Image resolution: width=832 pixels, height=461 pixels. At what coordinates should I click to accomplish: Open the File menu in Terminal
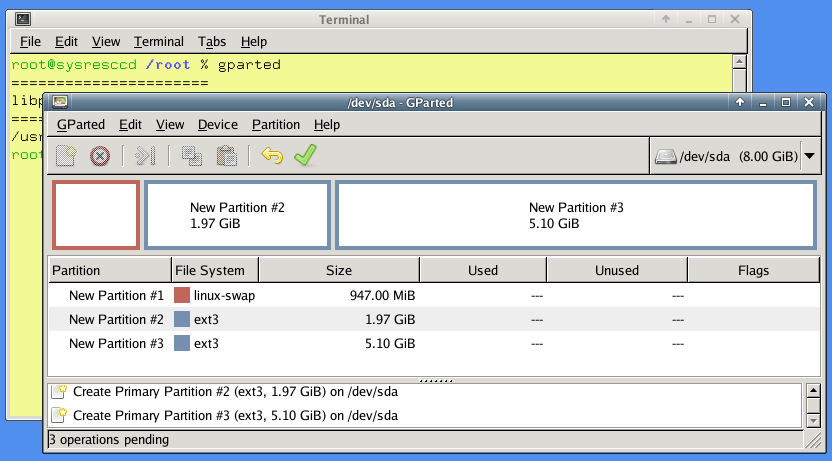[x=30, y=41]
